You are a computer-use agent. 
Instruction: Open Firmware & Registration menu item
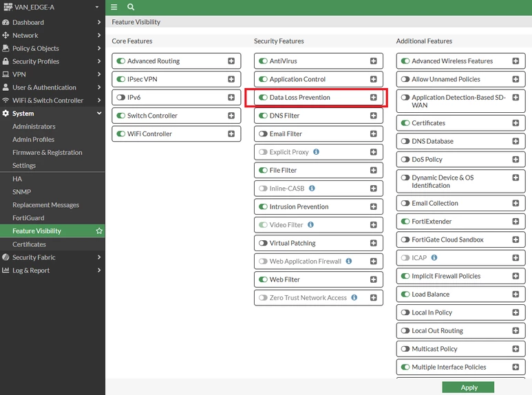[x=47, y=152]
